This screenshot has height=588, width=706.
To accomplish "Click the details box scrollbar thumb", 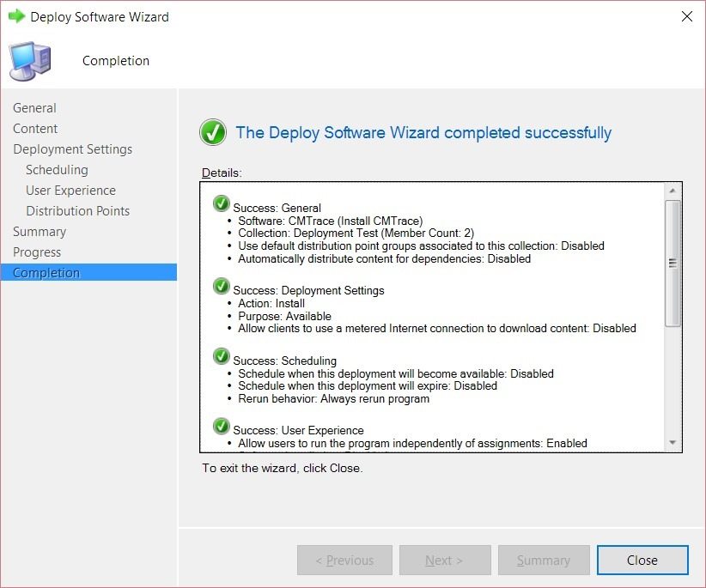I will (673, 264).
